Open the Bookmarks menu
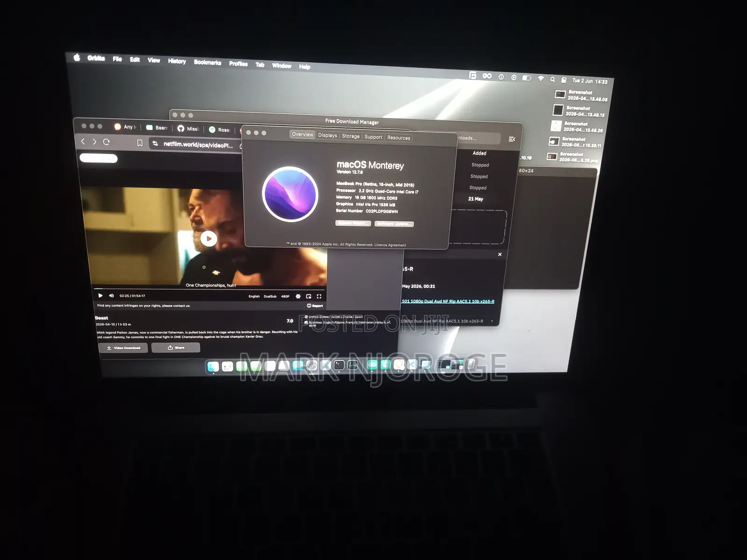 tap(208, 63)
